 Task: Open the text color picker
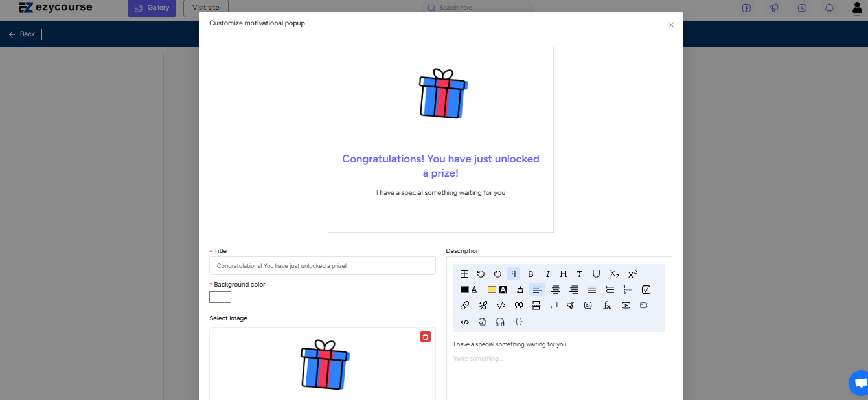(x=469, y=289)
